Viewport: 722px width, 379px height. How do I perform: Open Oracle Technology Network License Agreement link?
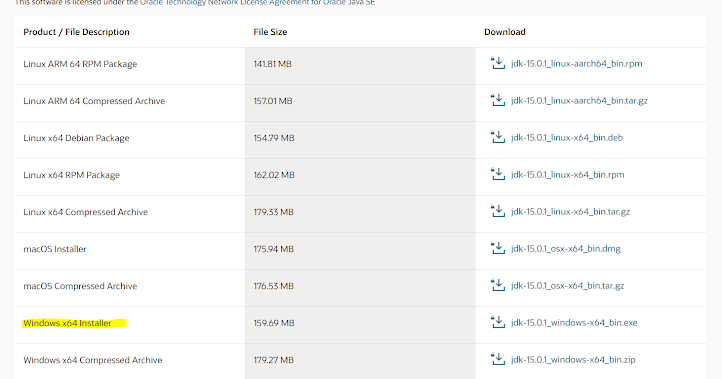coord(257,3)
